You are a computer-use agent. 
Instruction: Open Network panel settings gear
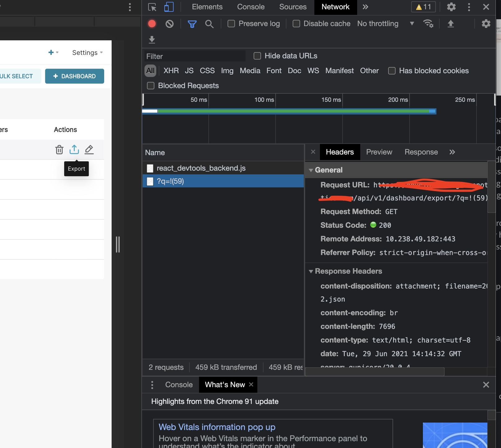click(x=486, y=24)
